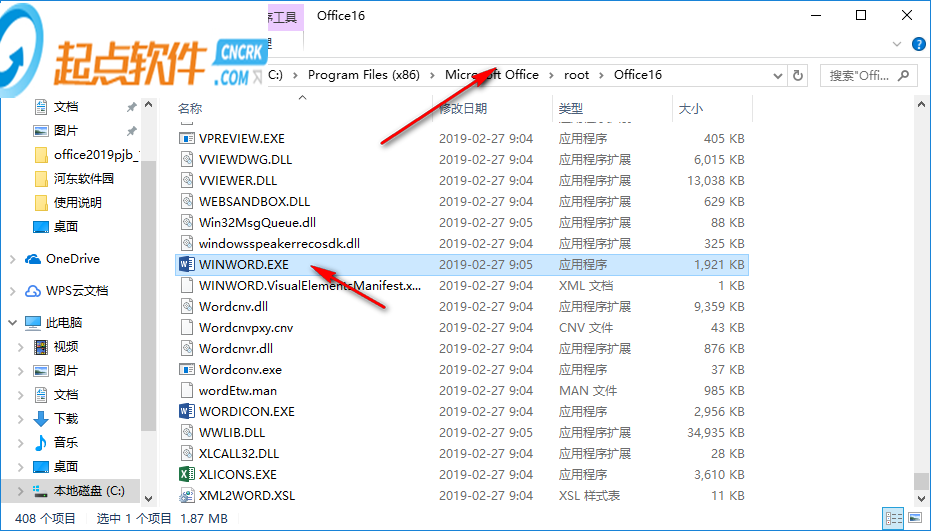Click the WORDICON.EXE Word icon
This screenshot has height=531, width=931.
187,411
